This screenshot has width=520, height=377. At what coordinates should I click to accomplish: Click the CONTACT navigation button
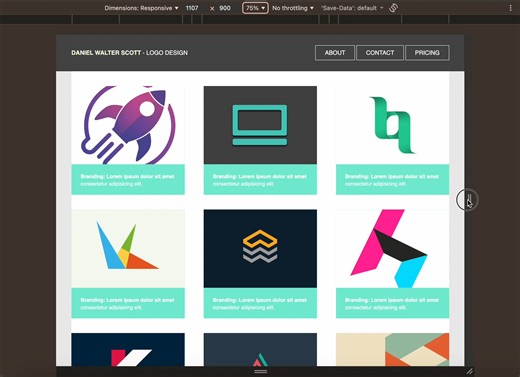380,53
